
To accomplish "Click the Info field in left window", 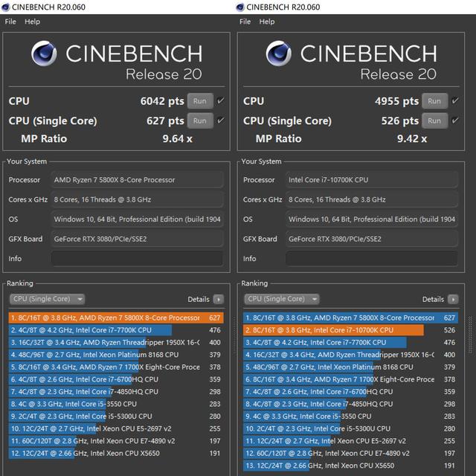I will click(x=137, y=259).
